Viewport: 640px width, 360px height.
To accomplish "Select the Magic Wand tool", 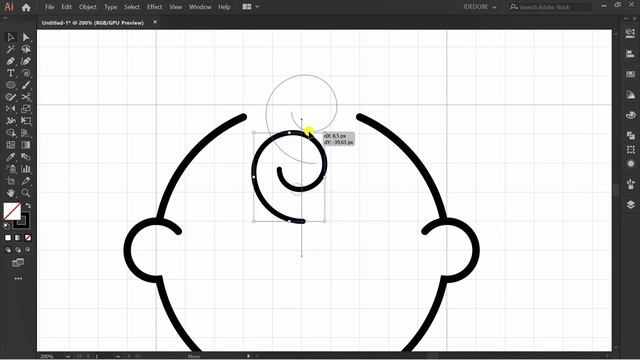I will (x=11, y=49).
